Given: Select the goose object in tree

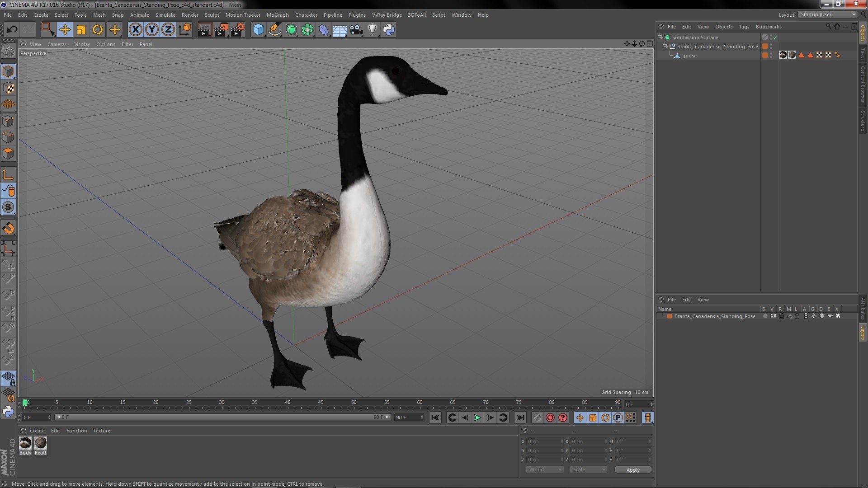Looking at the screenshot, I should [x=689, y=56].
